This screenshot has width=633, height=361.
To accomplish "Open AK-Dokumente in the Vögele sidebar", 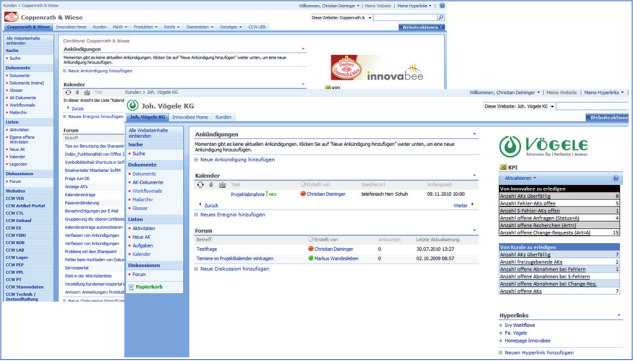I will pyautogui.click(x=148, y=182).
